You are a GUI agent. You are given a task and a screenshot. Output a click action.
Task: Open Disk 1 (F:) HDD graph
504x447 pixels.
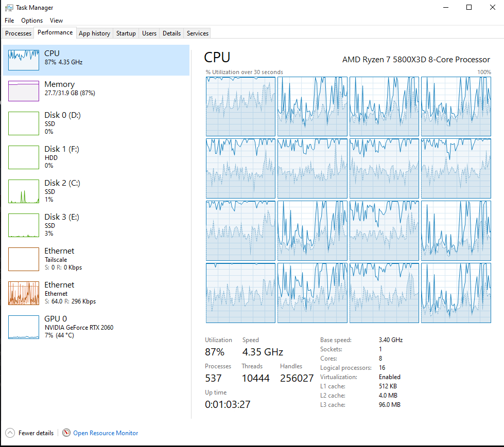point(24,157)
